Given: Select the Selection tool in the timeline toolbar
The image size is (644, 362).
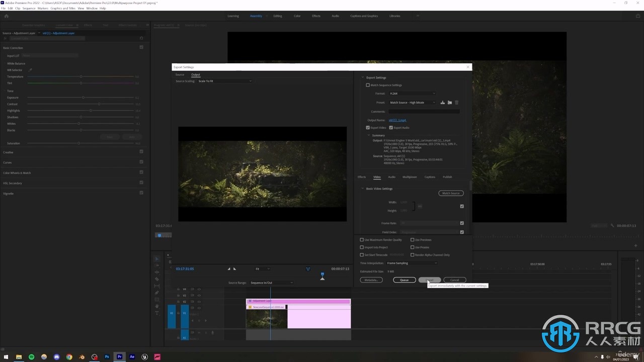Looking at the screenshot, I should [x=156, y=259].
